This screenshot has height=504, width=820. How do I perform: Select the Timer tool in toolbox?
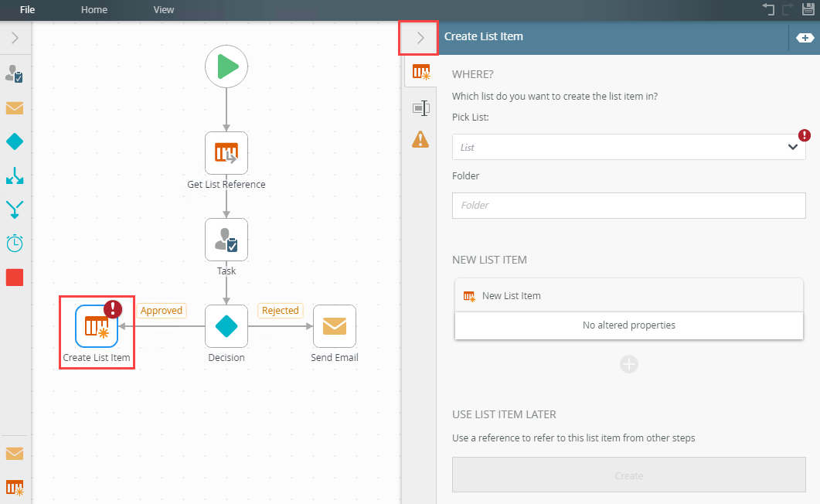15,243
